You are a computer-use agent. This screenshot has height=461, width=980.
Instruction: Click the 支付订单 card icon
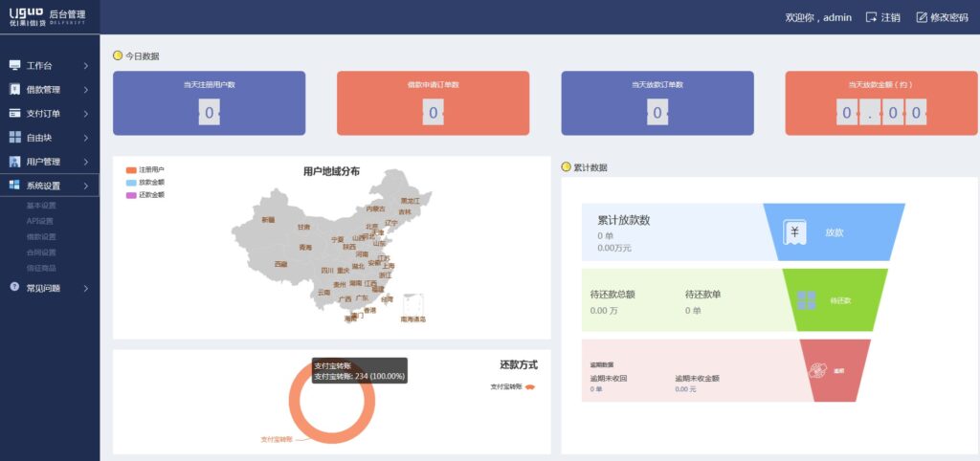(15, 113)
